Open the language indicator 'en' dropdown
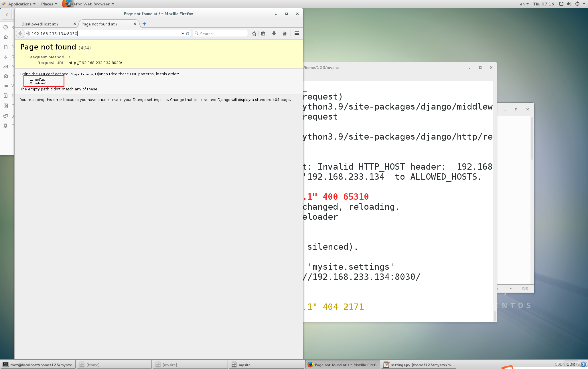 [x=524, y=4]
